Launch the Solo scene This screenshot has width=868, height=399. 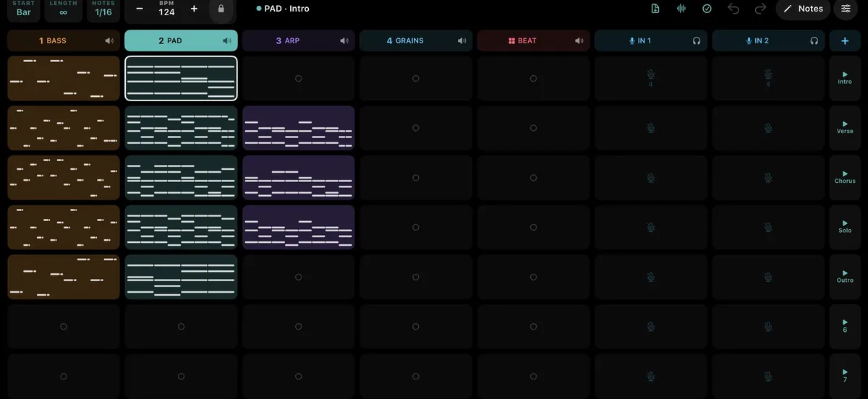tap(845, 227)
